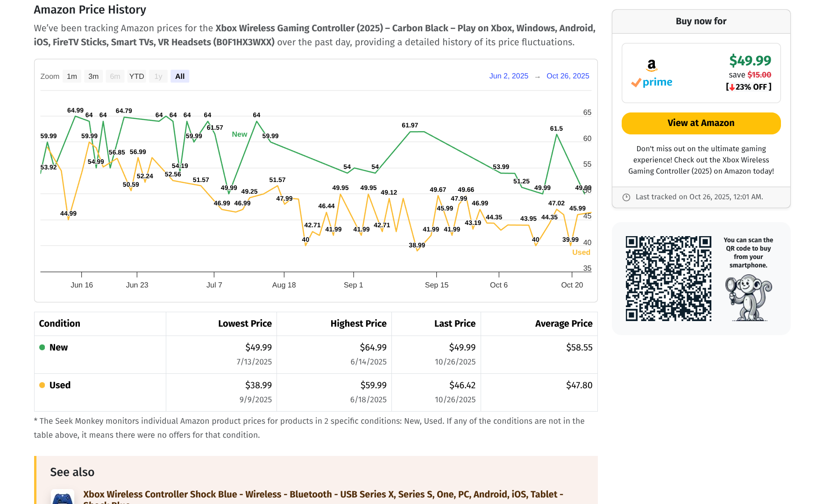Viewport: 830px width, 504px height.
Task: Click the Sep 15 axis tick label
Action: 436,285
